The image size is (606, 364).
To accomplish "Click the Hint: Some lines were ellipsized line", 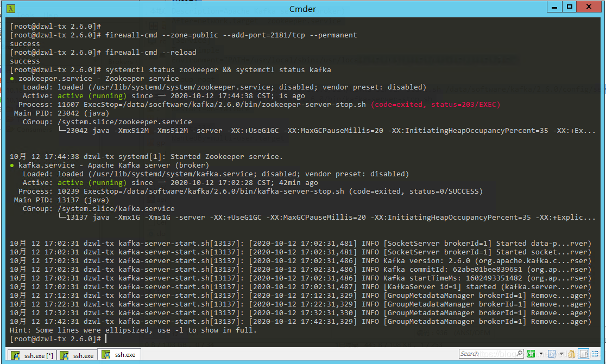I will click(x=133, y=330).
